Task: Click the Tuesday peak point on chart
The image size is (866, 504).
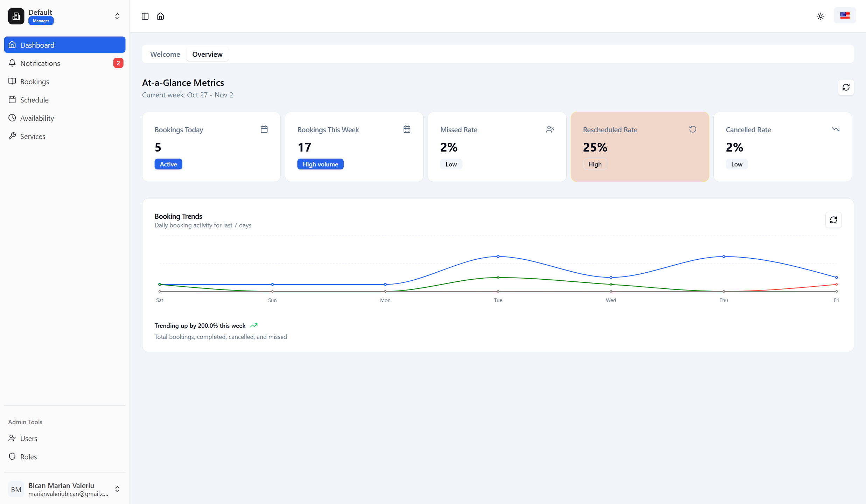Action: click(x=498, y=257)
